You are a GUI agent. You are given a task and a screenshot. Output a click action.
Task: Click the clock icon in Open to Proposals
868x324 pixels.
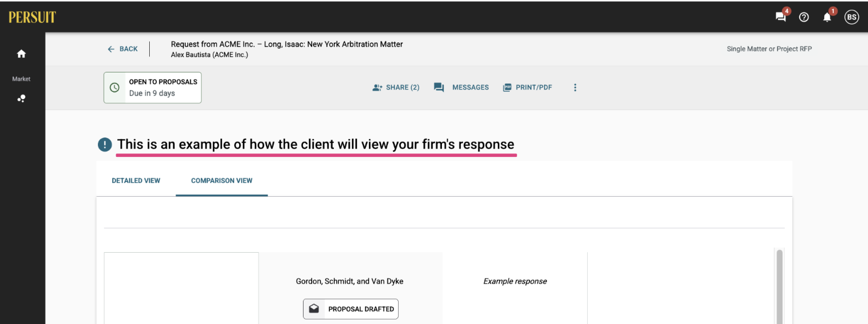(x=114, y=87)
